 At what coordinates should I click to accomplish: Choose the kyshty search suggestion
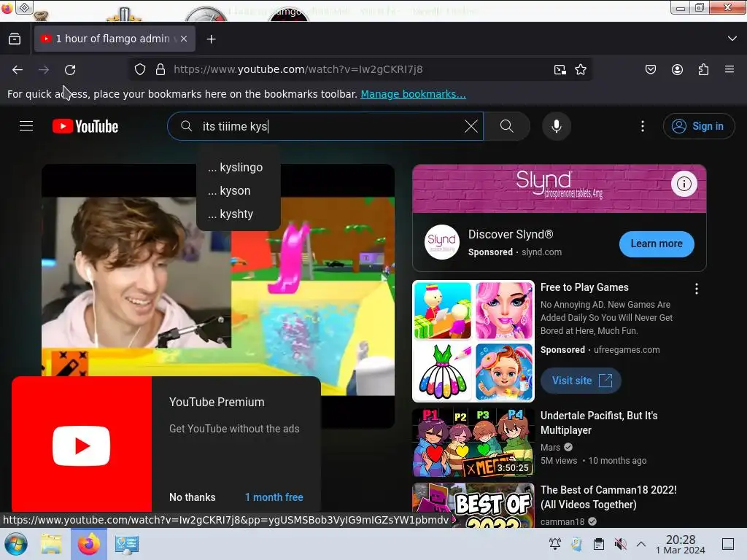click(239, 214)
